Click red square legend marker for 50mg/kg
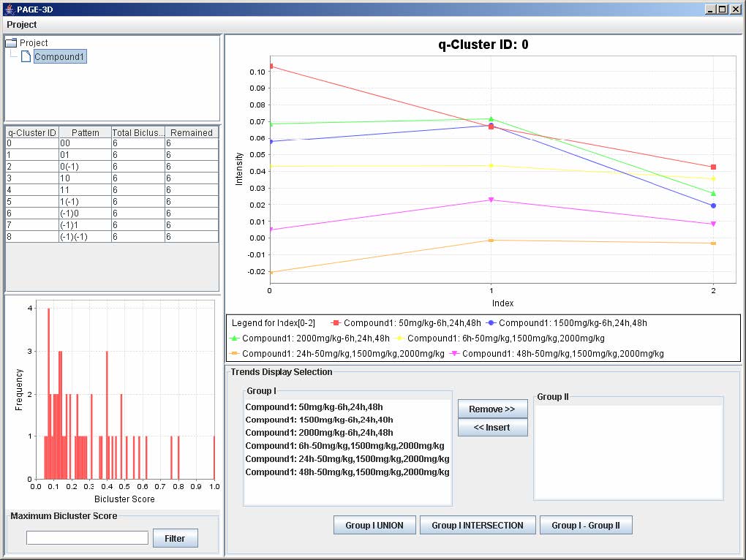Image resolution: width=746 pixels, height=560 pixels. point(336,322)
